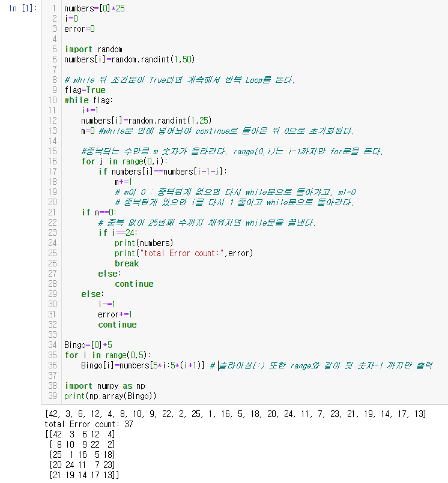
Task: Click 'while flag:' statement
Action: coord(88,100)
